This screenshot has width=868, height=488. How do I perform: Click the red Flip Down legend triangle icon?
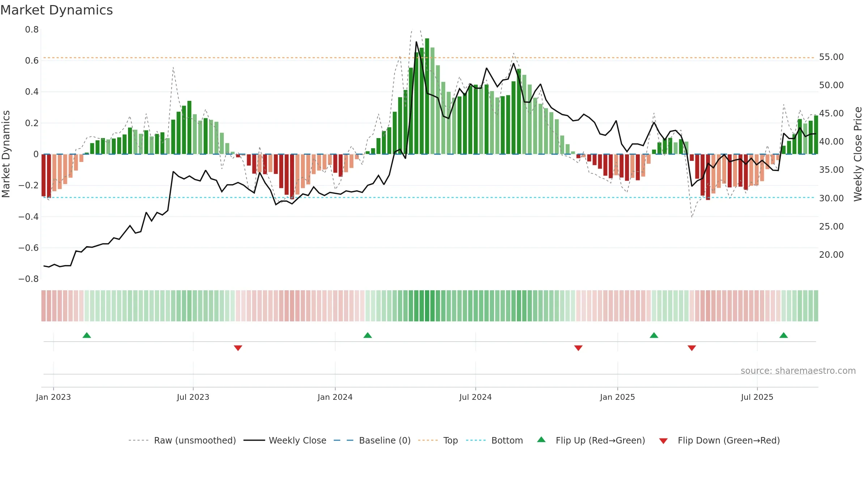click(x=663, y=441)
